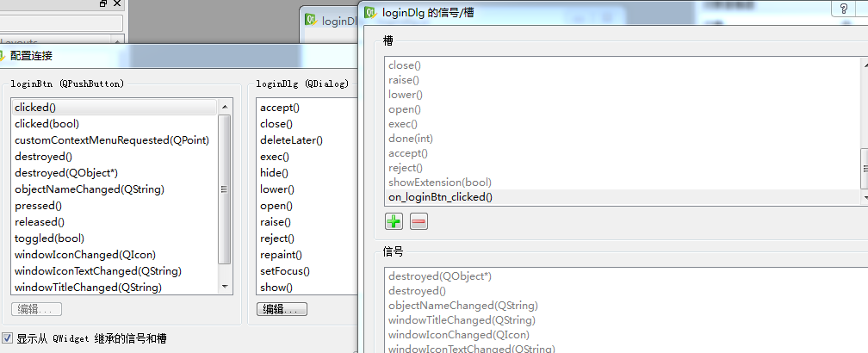
Task: Click the up arrow of the loginBtn signal scrollbar
Action: [225, 107]
